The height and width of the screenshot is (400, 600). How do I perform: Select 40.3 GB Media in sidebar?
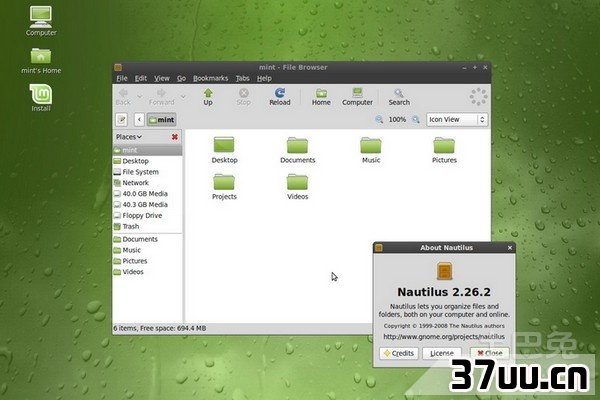(x=147, y=204)
